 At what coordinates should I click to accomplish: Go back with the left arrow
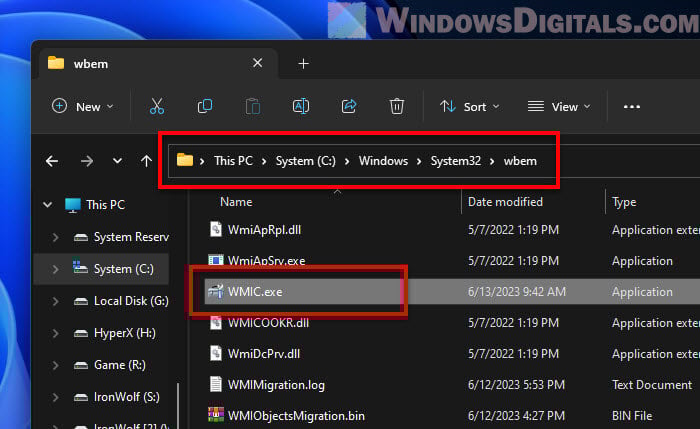pyautogui.click(x=52, y=161)
